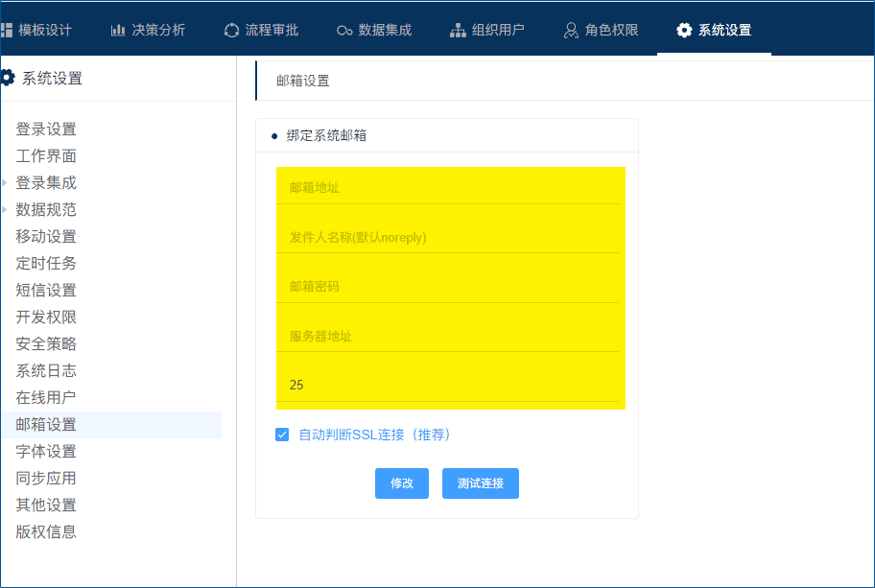
Task: Open 登录设置 in the sidebar
Action: (46, 129)
